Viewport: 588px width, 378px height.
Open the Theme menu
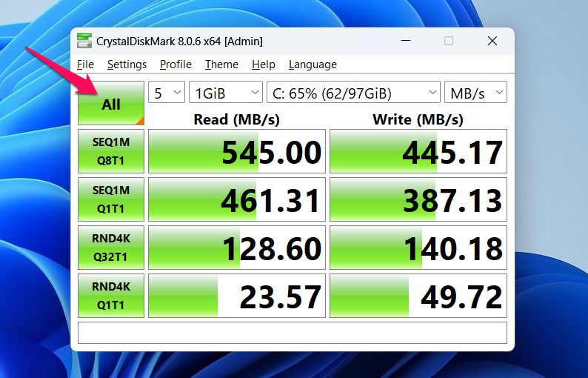[221, 64]
